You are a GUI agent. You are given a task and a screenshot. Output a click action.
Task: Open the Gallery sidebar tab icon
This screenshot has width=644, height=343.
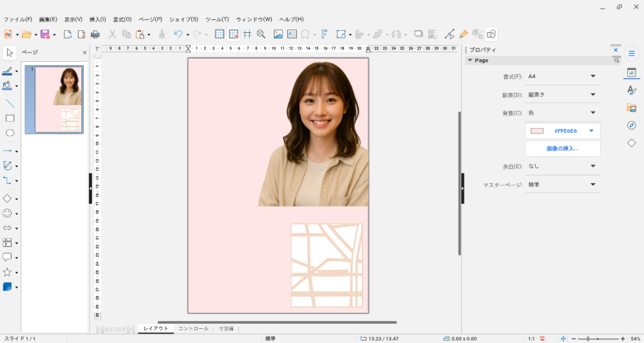coord(632,108)
